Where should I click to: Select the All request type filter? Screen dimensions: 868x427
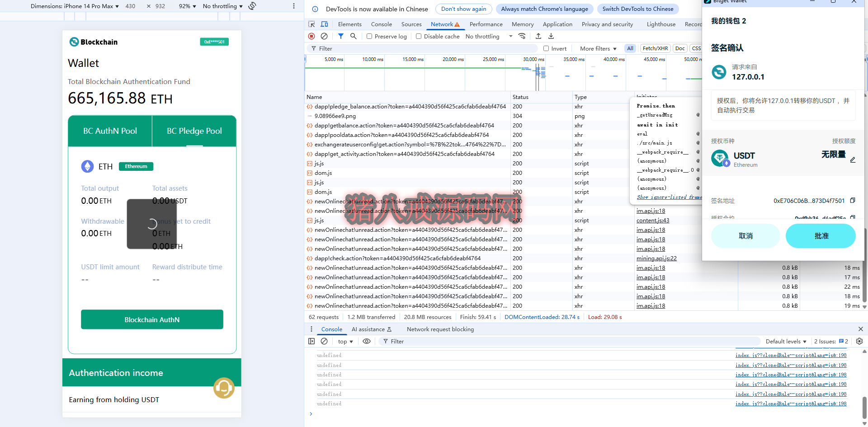pyautogui.click(x=630, y=48)
